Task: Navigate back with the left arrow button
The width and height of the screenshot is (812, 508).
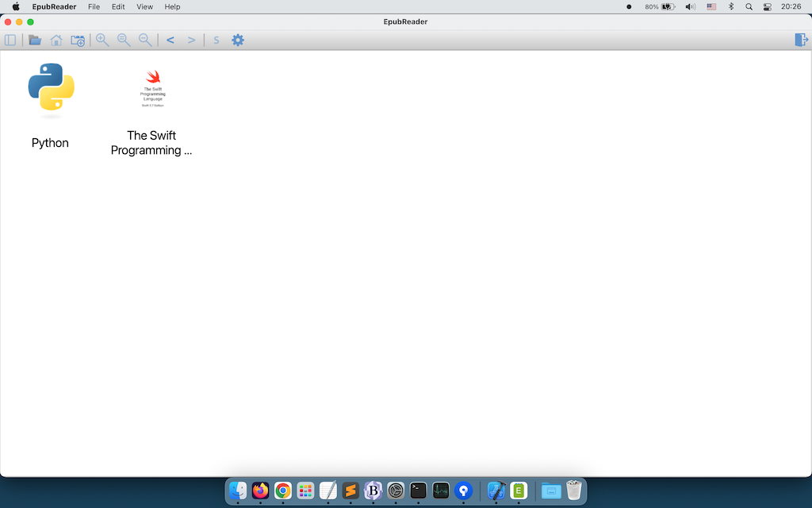Action: click(170, 40)
